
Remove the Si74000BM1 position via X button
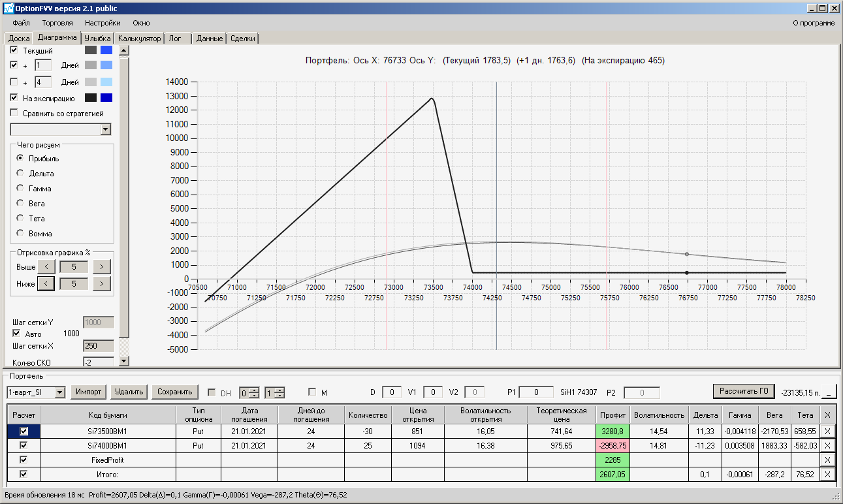pyautogui.click(x=828, y=445)
